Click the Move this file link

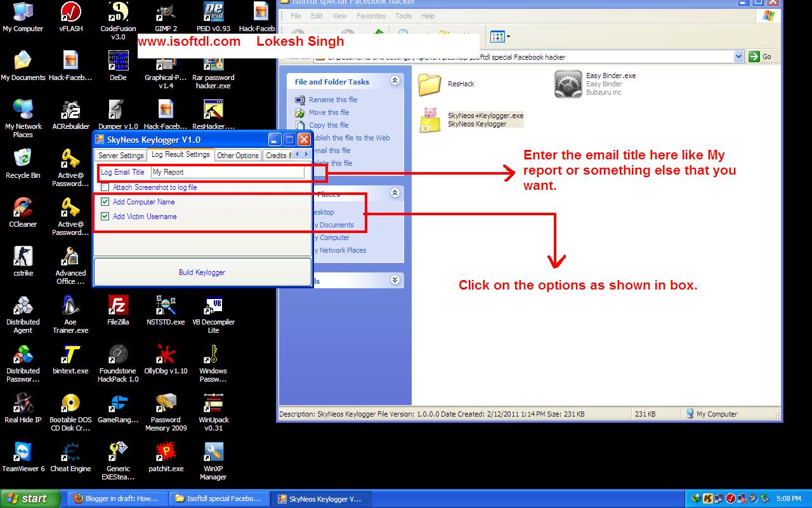(x=329, y=112)
